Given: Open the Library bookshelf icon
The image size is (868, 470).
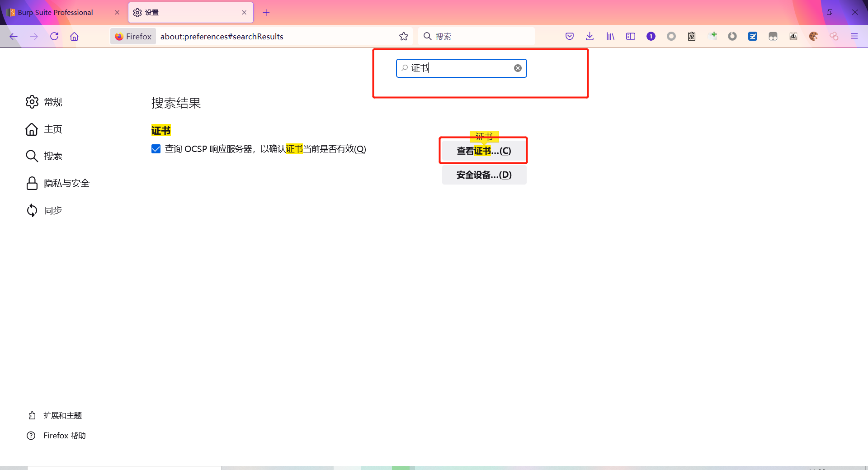Looking at the screenshot, I should pyautogui.click(x=610, y=36).
